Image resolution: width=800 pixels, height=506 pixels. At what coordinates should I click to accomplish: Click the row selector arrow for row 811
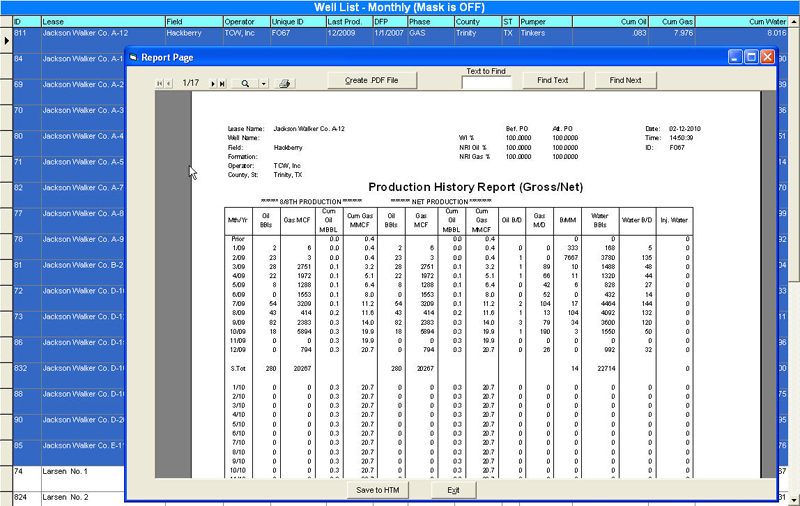[6, 40]
